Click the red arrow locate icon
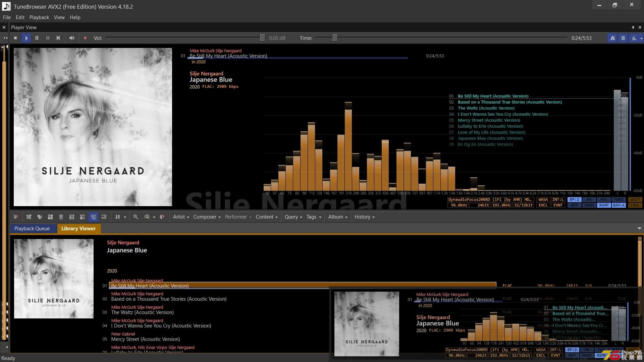 [x=162, y=217]
